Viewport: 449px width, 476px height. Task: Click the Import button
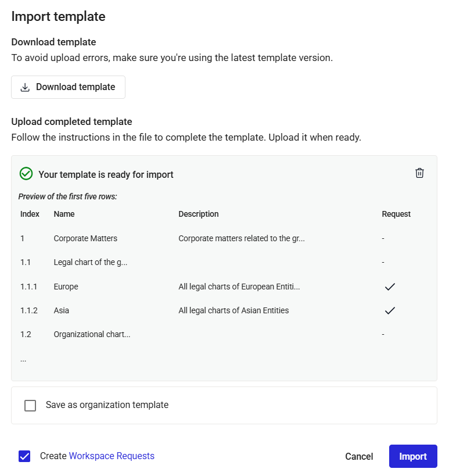413,456
